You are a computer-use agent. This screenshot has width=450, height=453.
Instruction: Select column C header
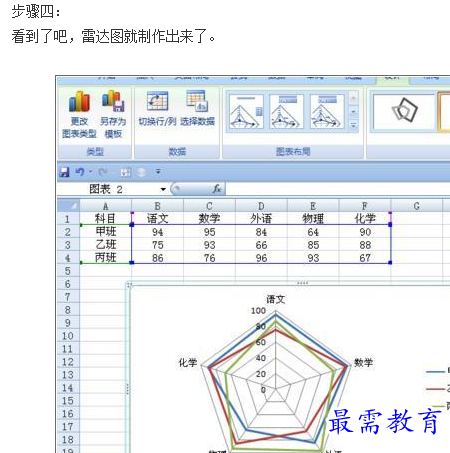[x=209, y=206]
